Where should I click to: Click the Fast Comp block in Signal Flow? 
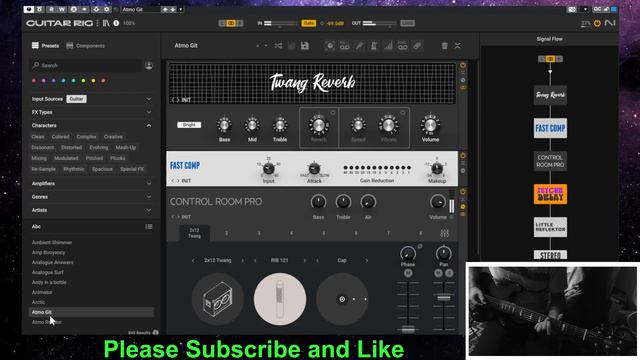(x=550, y=128)
